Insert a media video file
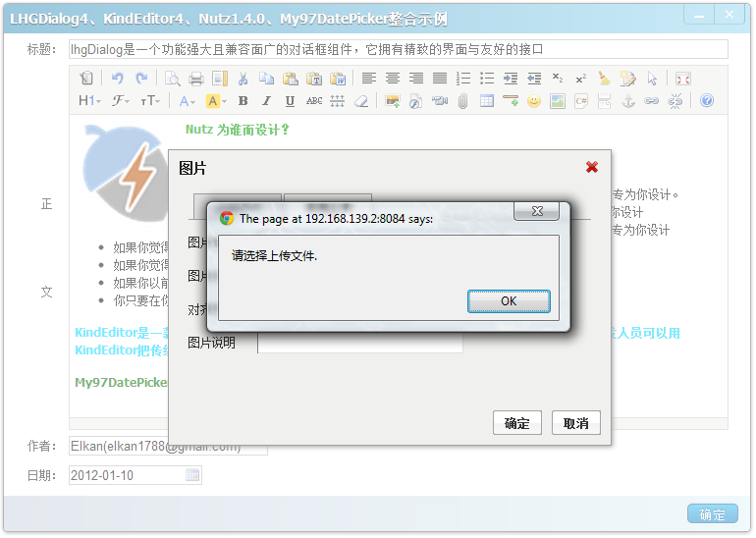The width and height of the screenshot is (756, 538). pos(440,101)
